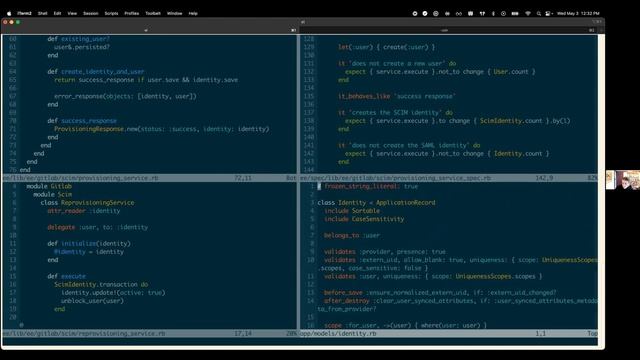Open the Edit menu
The image size is (640, 360).
57,13
